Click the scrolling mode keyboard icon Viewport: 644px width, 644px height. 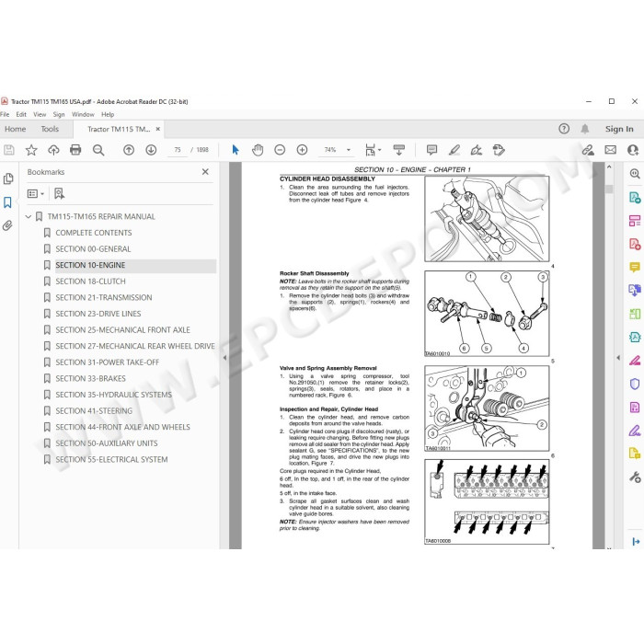[398, 150]
